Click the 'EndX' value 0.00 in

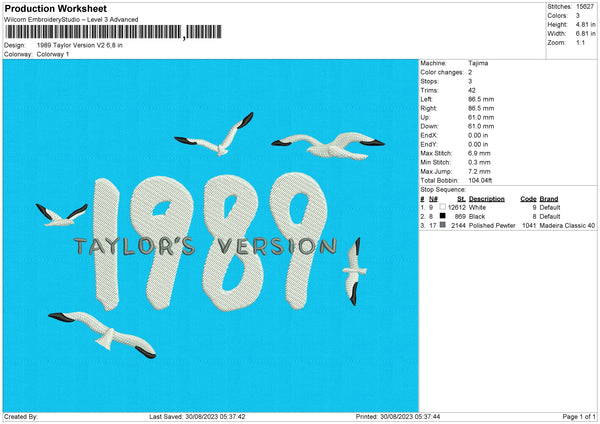[478, 135]
